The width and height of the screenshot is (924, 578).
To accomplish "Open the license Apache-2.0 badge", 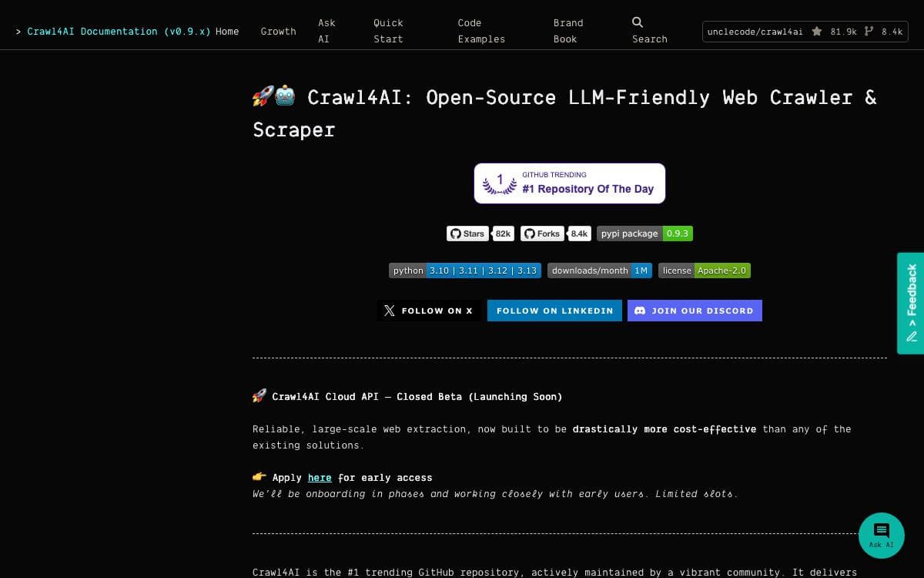I will [x=705, y=271].
